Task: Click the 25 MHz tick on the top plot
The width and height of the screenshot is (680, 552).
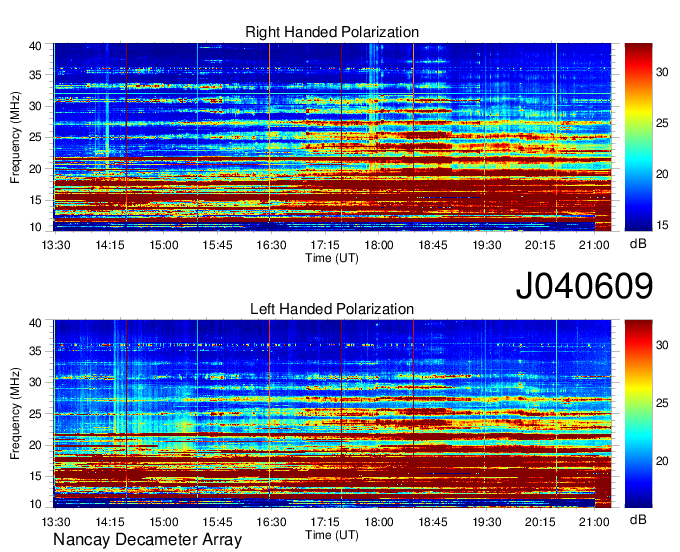Action: pos(35,138)
